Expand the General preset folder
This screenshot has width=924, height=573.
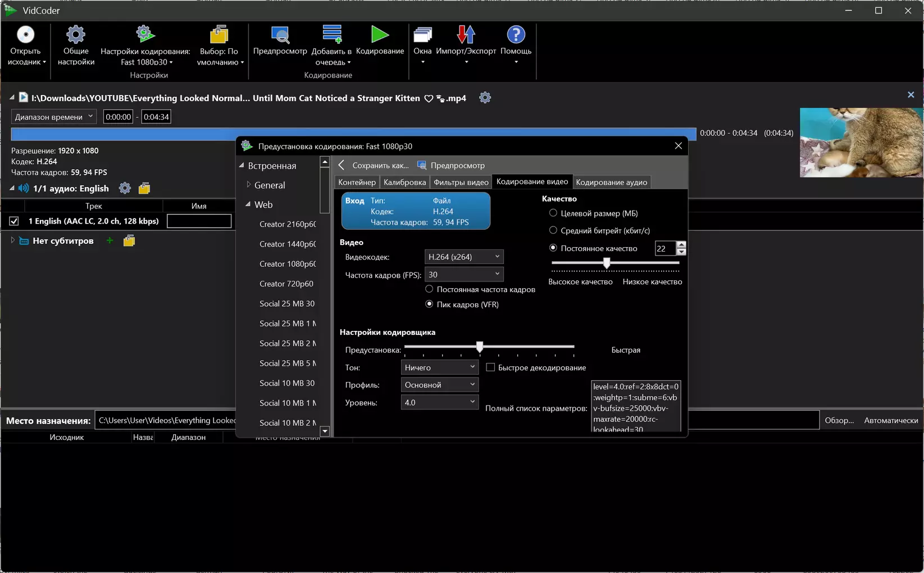pyautogui.click(x=248, y=185)
